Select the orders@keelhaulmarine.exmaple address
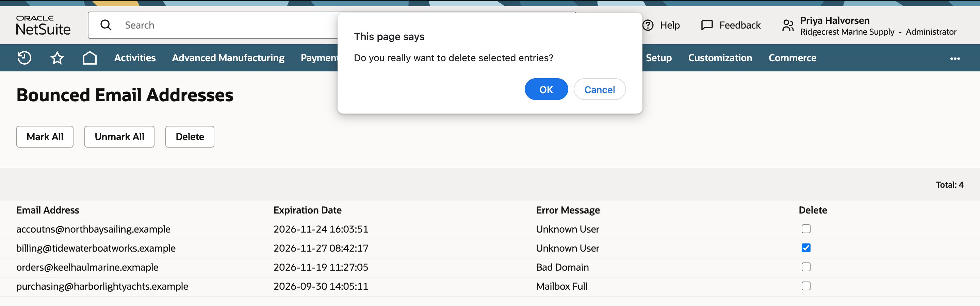Image resolution: width=980 pixels, height=306 pixels. point(87,267)
